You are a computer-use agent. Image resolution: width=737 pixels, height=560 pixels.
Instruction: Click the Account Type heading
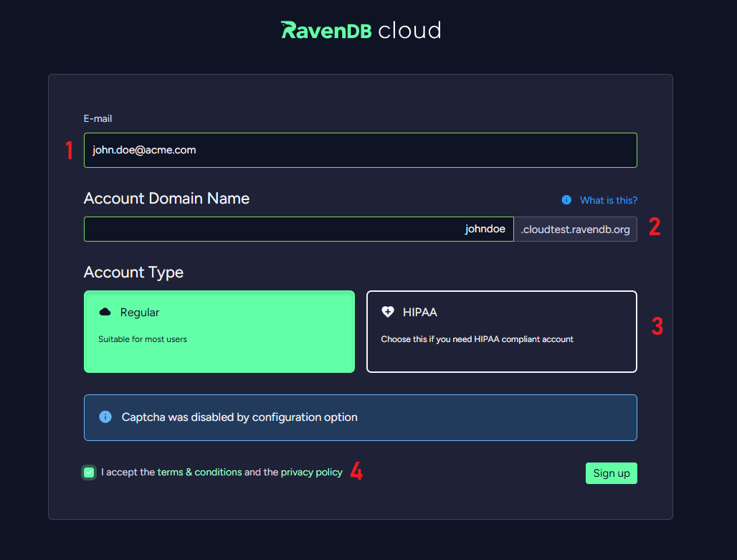pos(133,272)
